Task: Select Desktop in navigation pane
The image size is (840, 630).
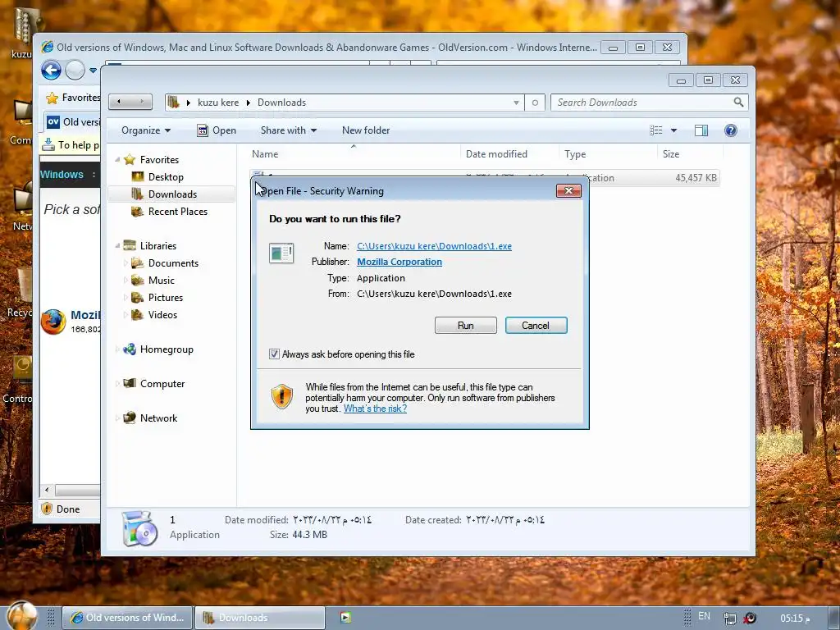Action: pos(166,177)
